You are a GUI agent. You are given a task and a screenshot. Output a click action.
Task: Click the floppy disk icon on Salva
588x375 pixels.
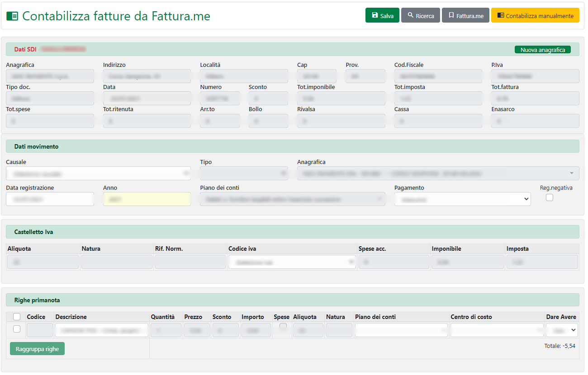point(375,15)
